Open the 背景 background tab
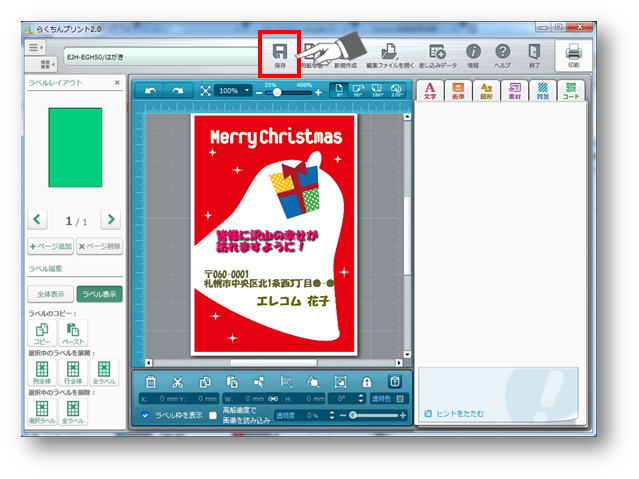This screenshot has width=639, height=479. [x=543, y=91]
